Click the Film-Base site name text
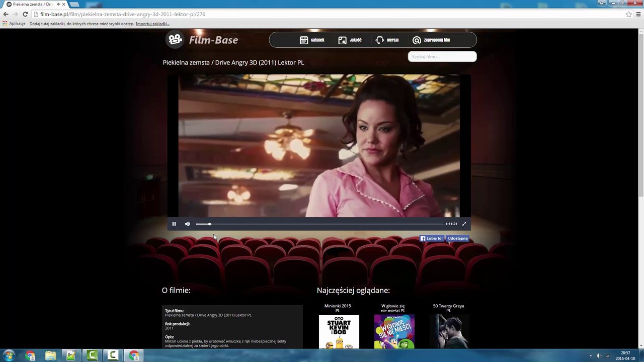This screenshot has width=644, height=362. click(x=213, y=40)
